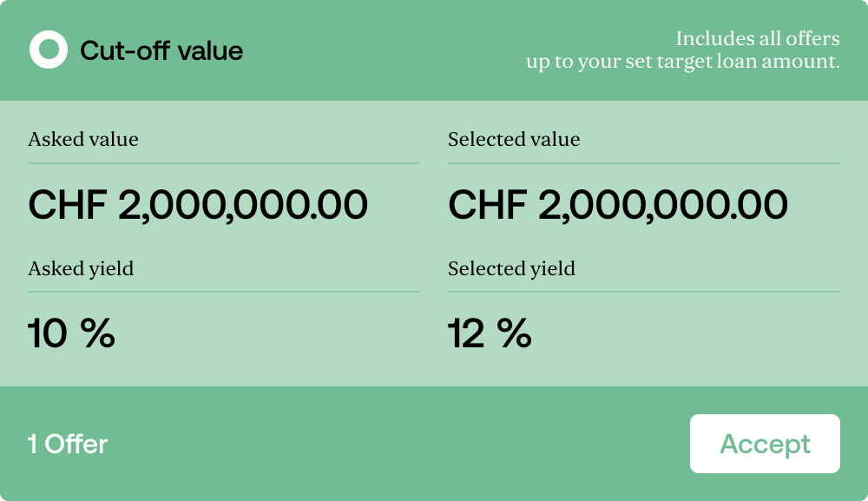This screenshot has height=501, width=868.
Task: Click the "Selected yield" label
Action: coord(511,268)
